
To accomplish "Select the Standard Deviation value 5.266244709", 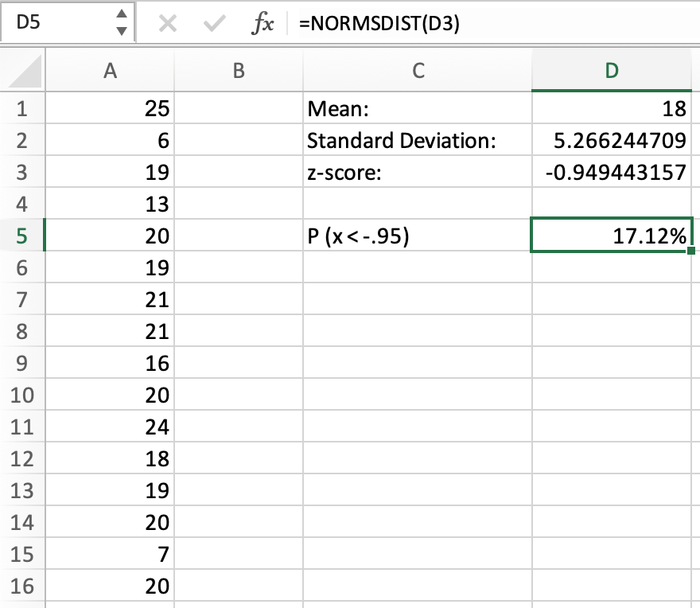I will coord(611,141).
